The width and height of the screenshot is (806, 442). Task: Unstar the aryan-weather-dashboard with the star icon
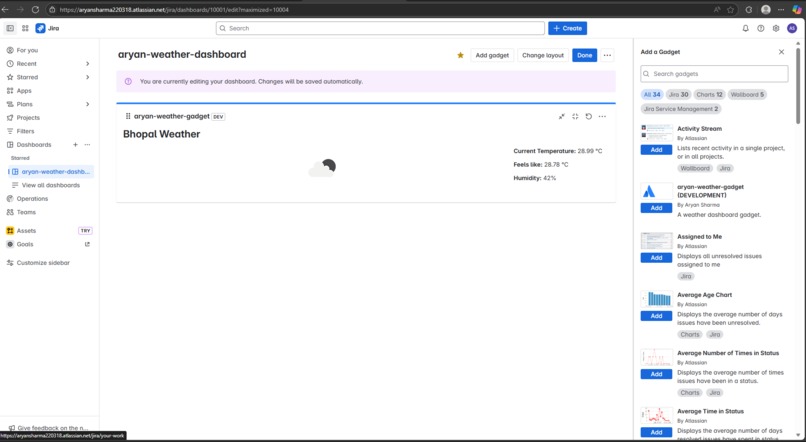[x=461, y=55]
